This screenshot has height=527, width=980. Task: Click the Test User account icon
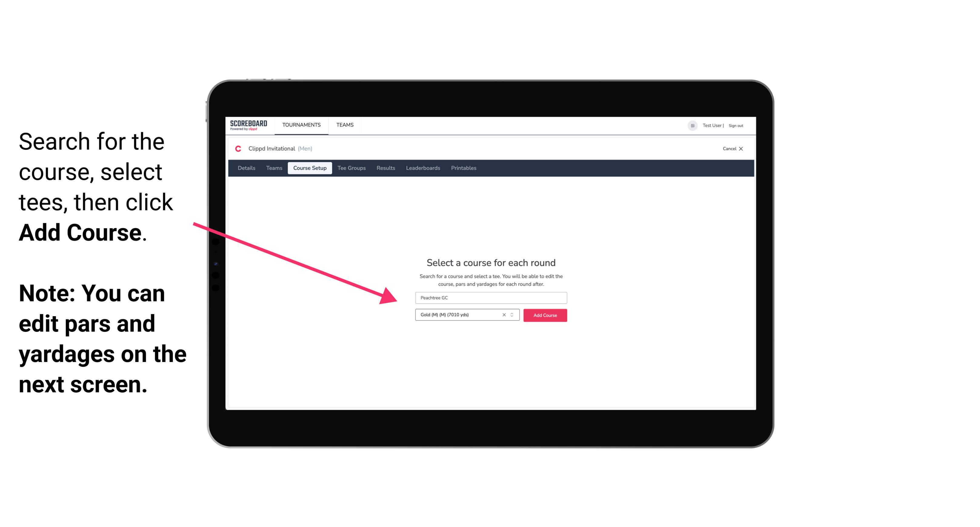tap(691, 125)
